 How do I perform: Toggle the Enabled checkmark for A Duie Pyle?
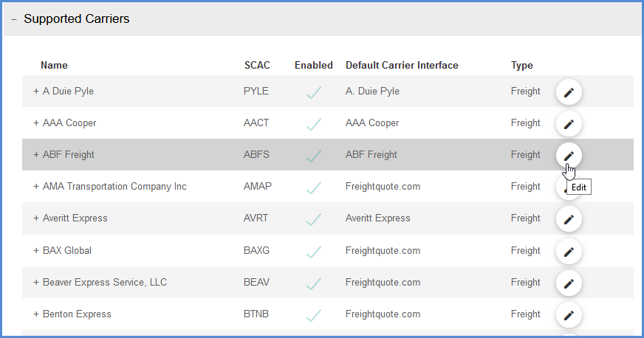click(x=314, y=92)
